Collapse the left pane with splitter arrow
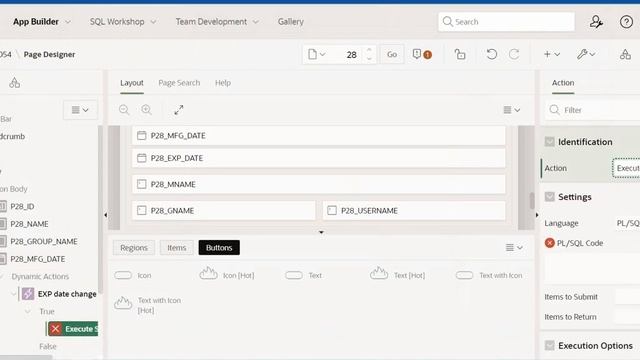The image size is (640, 360). [x=105, y=215]
